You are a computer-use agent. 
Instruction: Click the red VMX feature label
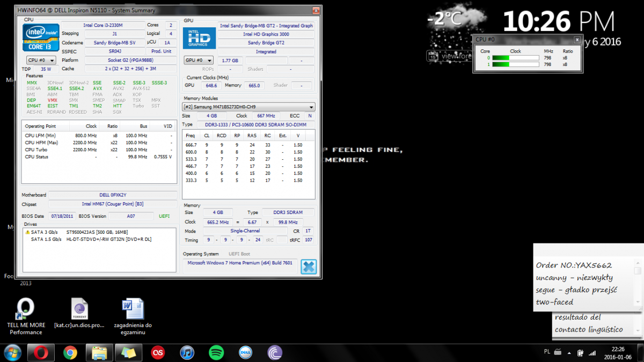(52, 100)
